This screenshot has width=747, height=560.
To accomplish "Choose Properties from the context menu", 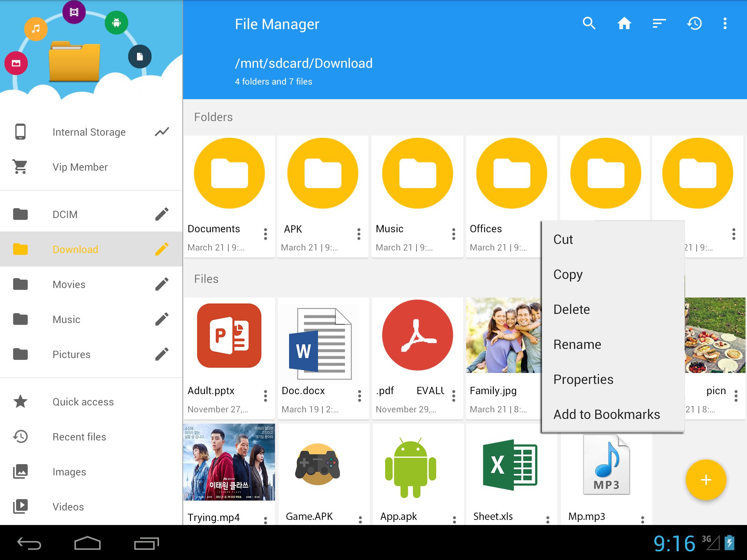I will 613,380.
